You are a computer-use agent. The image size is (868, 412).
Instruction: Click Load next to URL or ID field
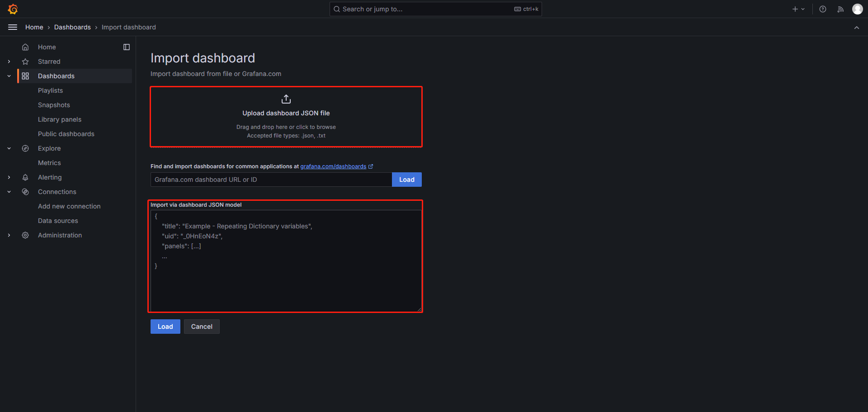tap(407, 180)
